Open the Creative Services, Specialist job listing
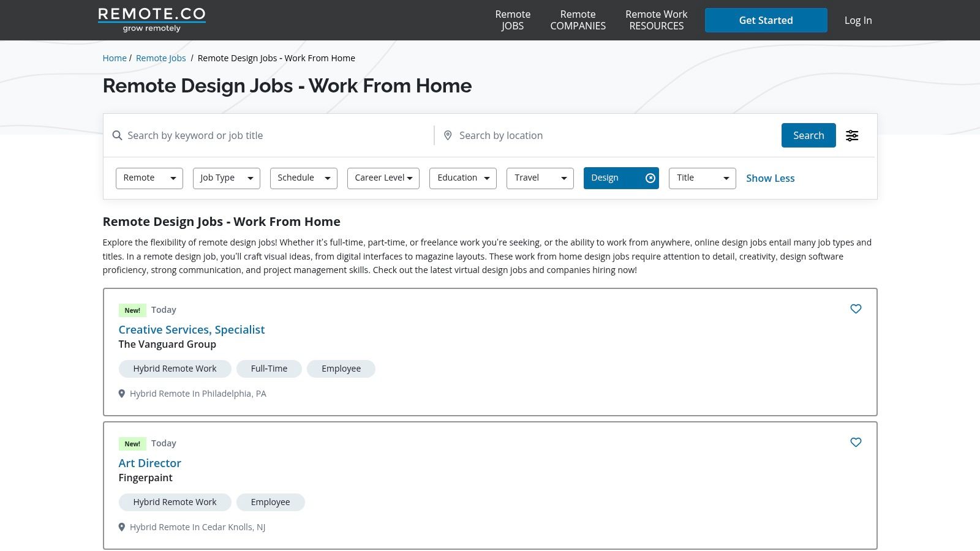 [x=192, y=329]
